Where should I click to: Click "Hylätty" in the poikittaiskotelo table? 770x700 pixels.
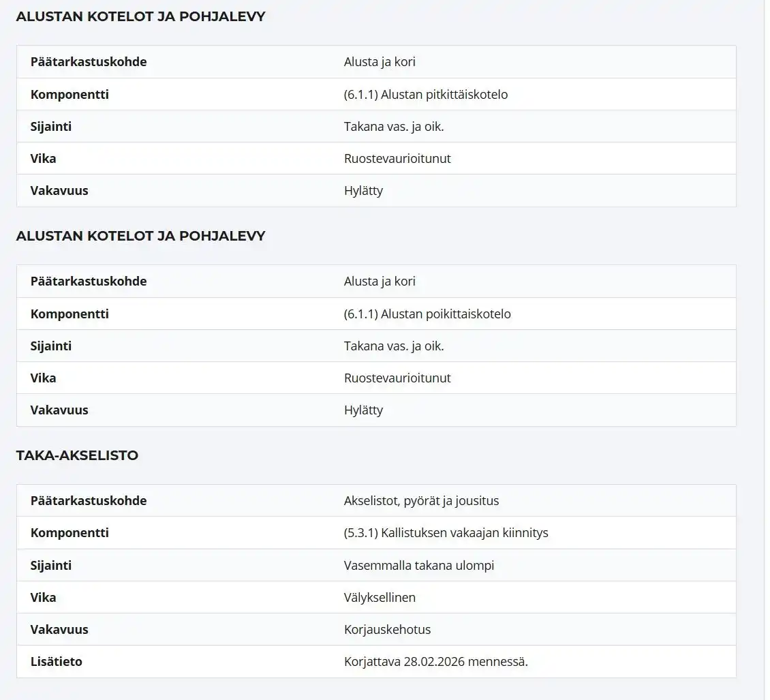point(363,410)
